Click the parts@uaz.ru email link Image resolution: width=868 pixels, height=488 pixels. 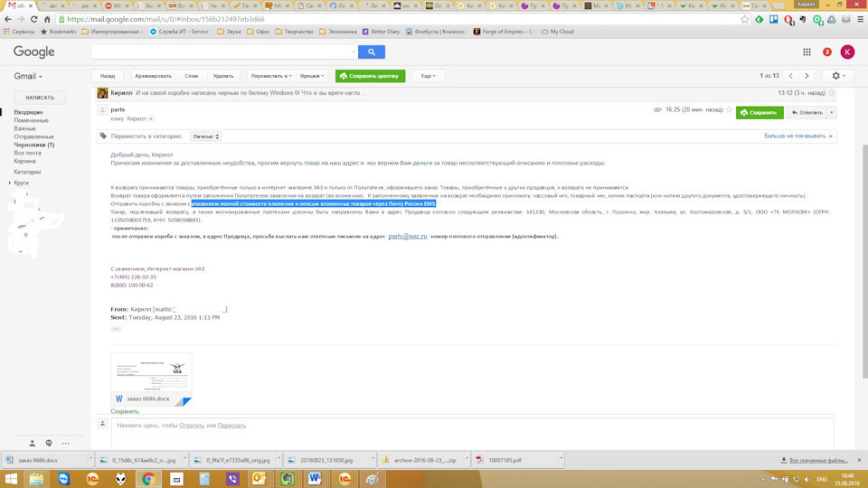pyautogui.click(x=407, y=236)
